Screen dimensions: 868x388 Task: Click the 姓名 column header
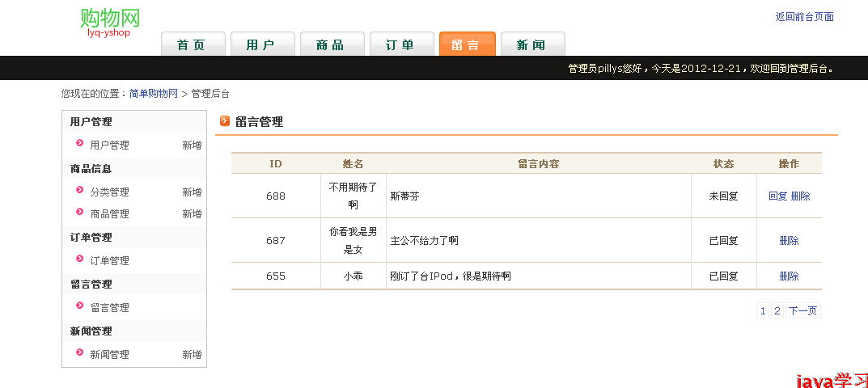pyautogui.click(x=354, y=164)
